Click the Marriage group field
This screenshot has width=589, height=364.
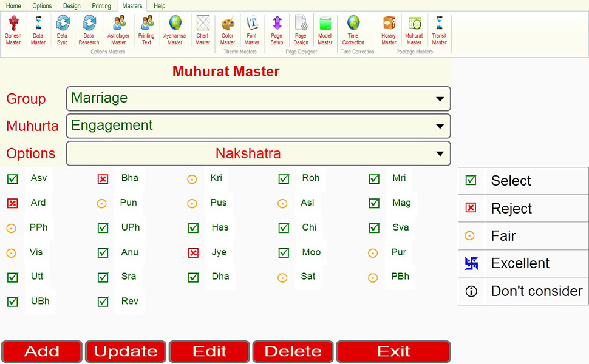click(x=259, y=99)
